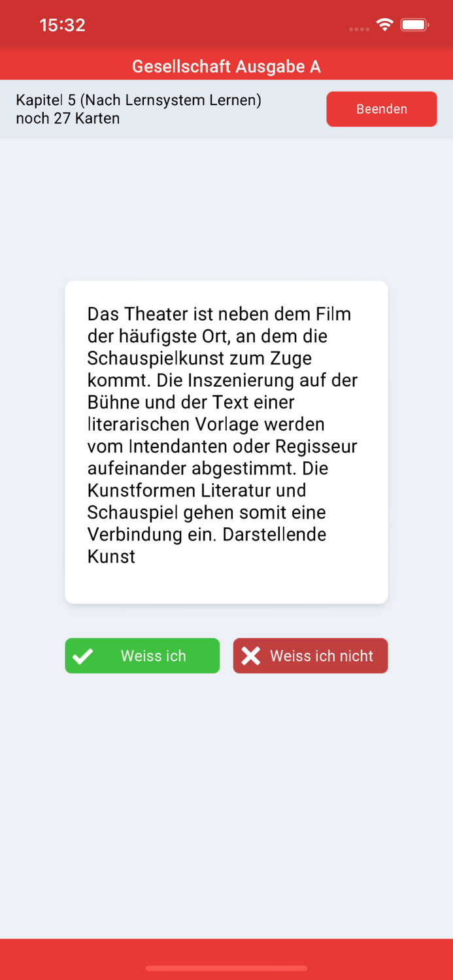Click the clock showing 15:32
Viewport: 453px width, 980px height.
[62, 25]
